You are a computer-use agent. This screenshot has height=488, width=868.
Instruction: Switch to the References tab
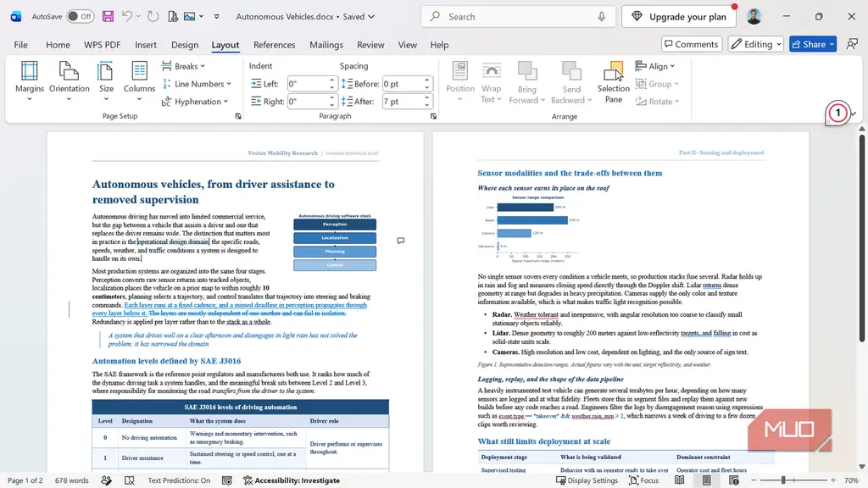pos(274,45)
